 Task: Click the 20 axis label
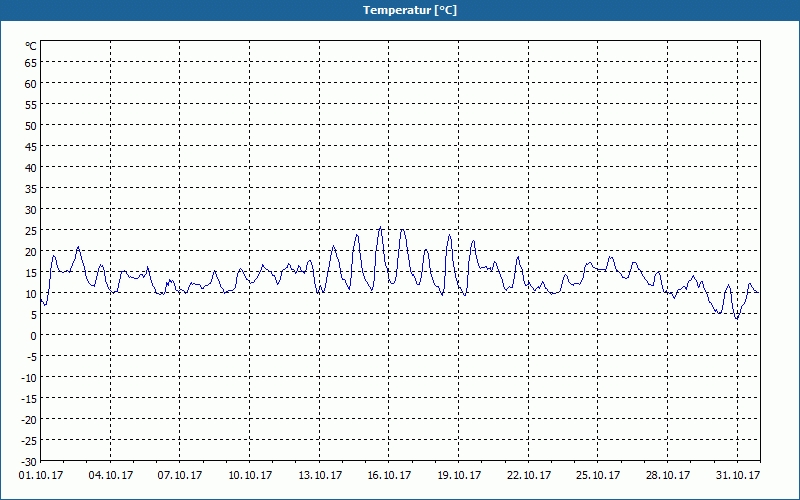click(x=31, y=252)
